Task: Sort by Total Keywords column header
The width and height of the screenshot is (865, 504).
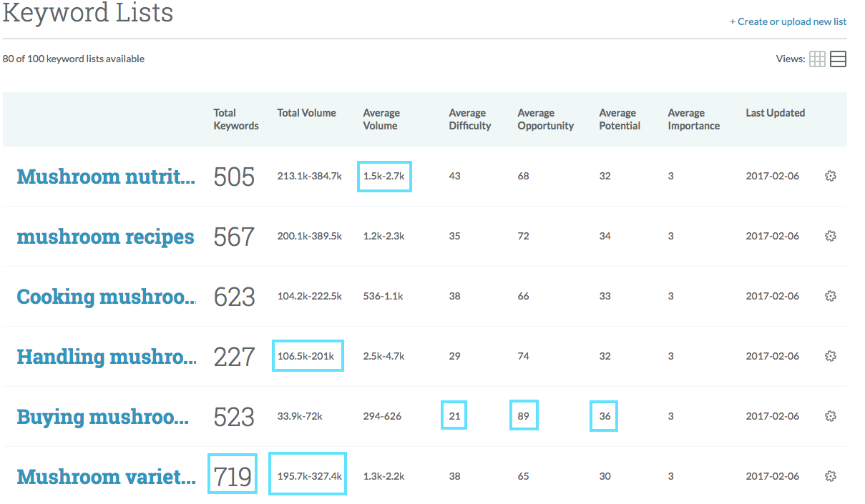Action: [x=235, y=119]
